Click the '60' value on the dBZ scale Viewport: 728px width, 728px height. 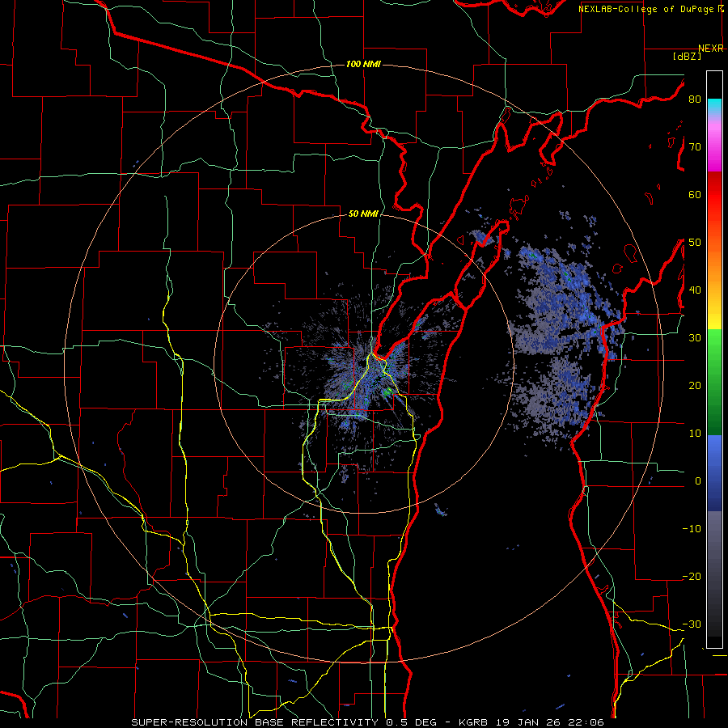pyautogui.click(x=695, y=194)
